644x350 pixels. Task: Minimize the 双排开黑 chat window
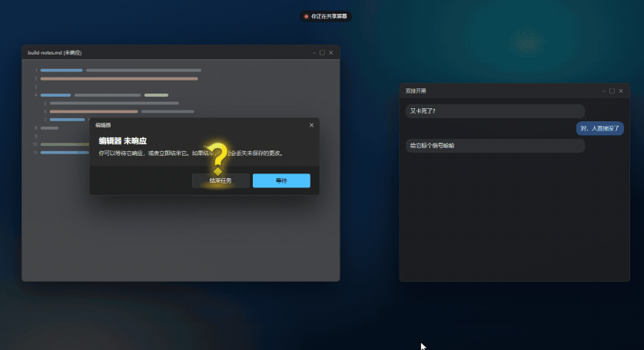click(x=604, y=91)
